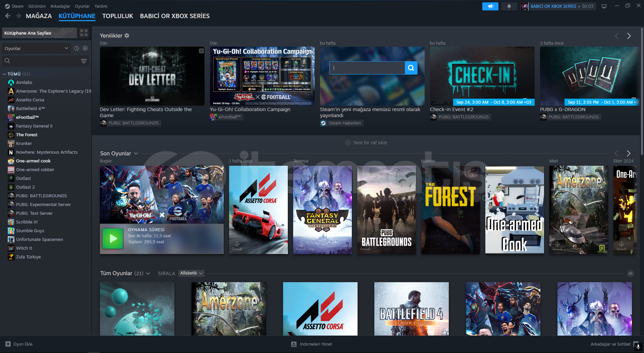The width and height of the screenshot is (644, 353).
Task: Click the user profile avatar
Action: point(524,6)
